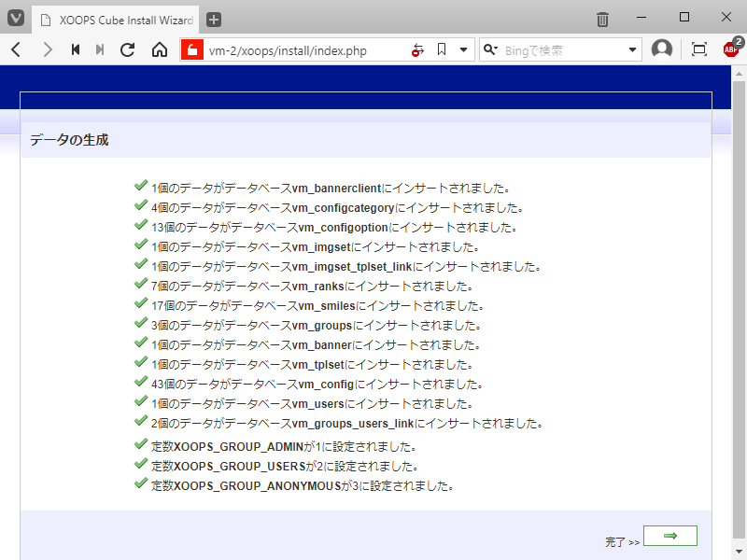This screenshot has width=747, height=560.
Task: Go to the home page
Action: [160, 49]
